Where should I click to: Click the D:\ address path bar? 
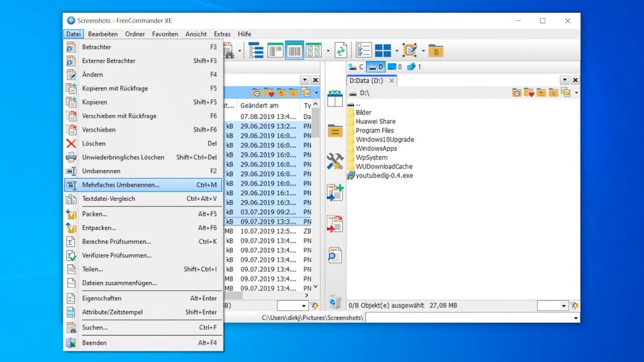pos(429,93)
